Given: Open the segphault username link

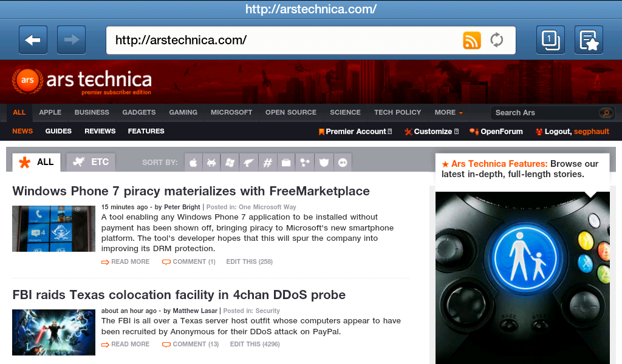Looking at the screenshot, I should click(592, 132).
